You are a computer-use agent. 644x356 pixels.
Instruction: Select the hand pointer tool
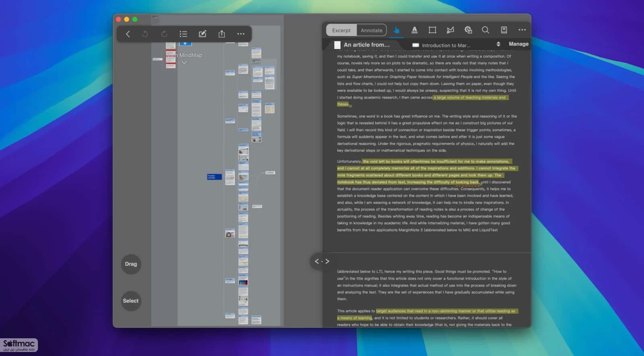396,30
